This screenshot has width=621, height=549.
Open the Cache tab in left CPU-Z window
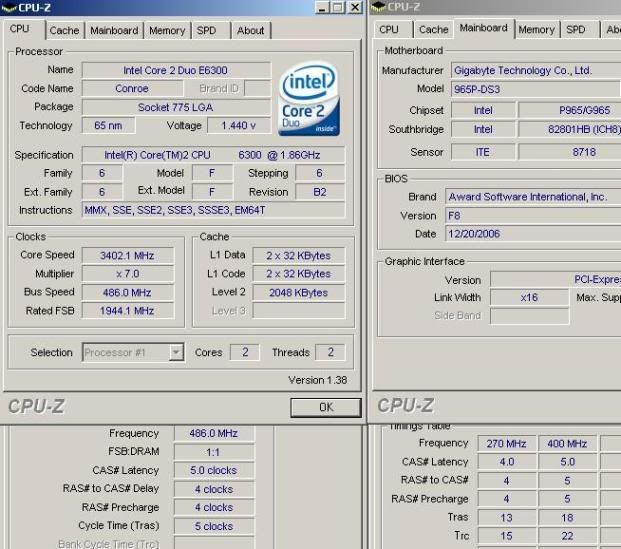[64, 30]
